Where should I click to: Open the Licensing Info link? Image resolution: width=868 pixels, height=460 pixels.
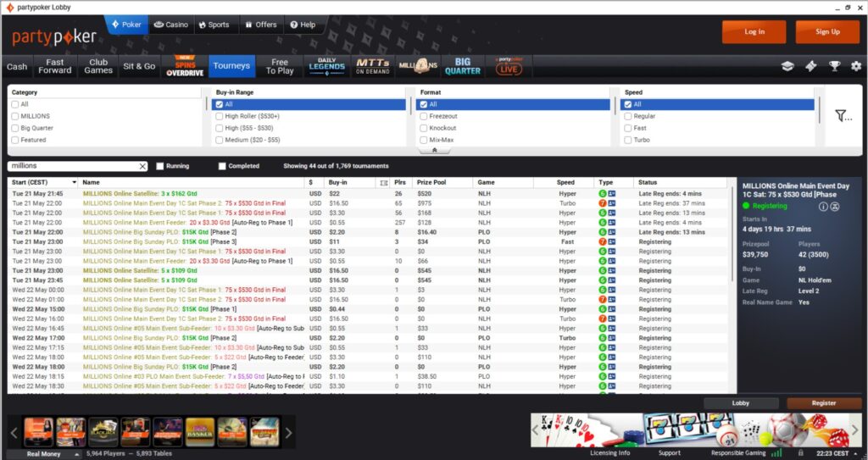pos(610,453)
